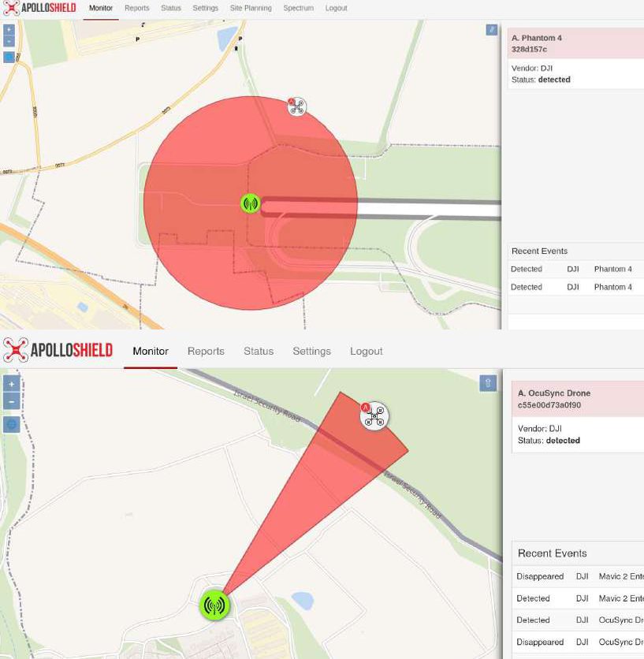Click the large ApolloShield logo
The height and width of the screenshot is (659, 644).
(58, 349)
